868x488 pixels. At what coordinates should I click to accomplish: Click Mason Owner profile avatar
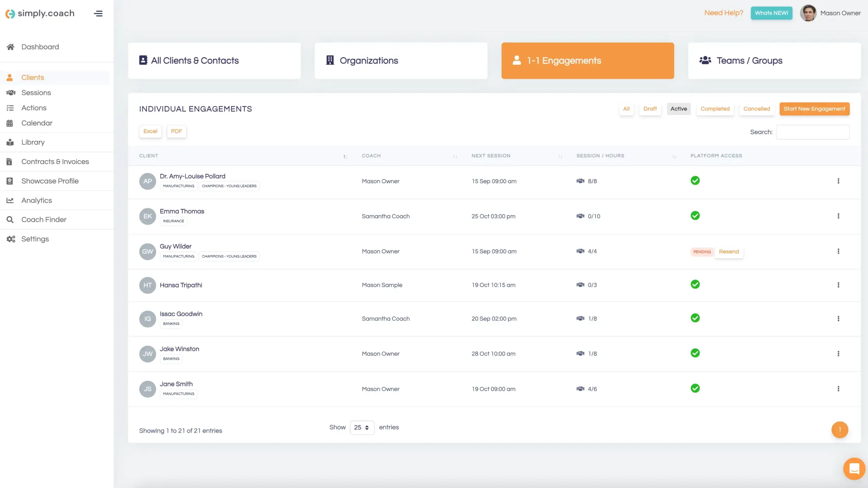(x=808, y=13)
